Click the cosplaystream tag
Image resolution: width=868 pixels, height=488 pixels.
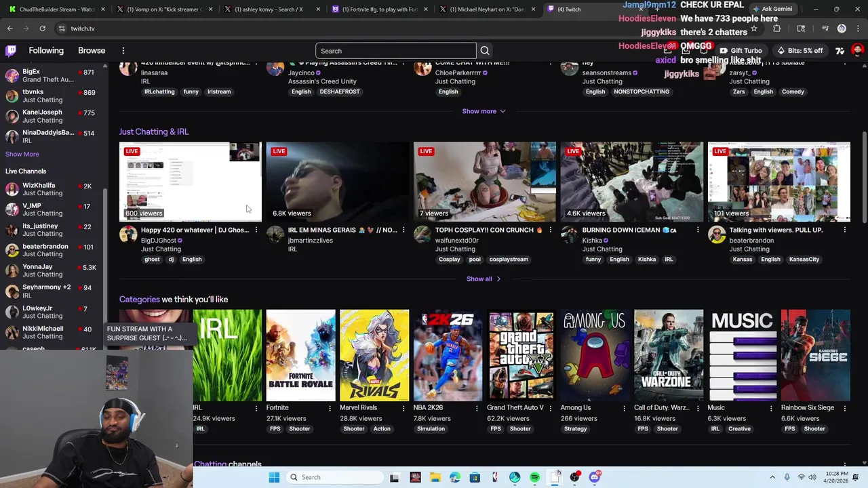(509, 260)
